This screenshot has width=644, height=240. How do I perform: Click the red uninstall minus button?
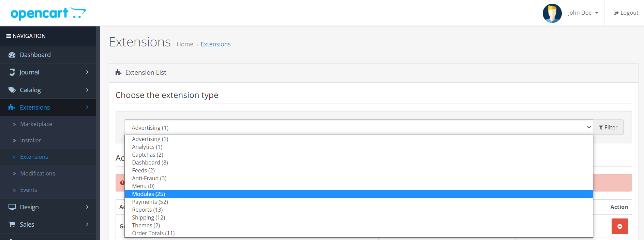pos(620,226)
